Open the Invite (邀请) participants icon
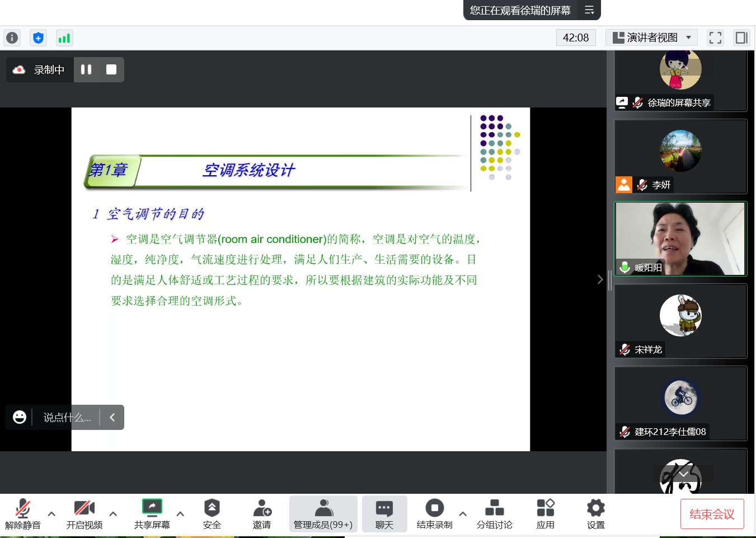The height and width of the screenshot is (538, 756). click(262, 514)
